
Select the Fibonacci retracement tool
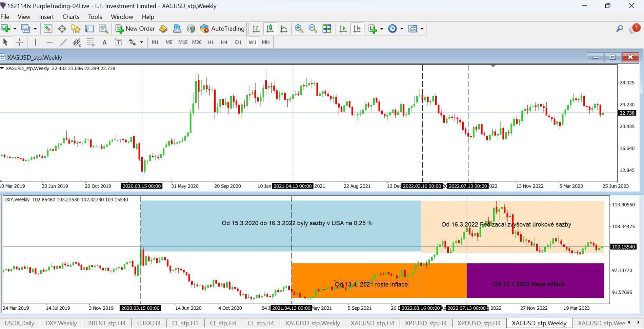[x=91, y=42]
